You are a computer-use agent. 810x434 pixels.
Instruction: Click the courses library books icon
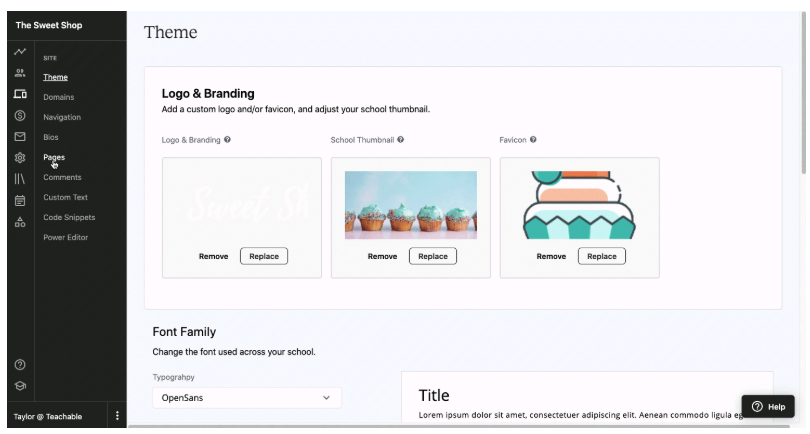pos(20,179)
